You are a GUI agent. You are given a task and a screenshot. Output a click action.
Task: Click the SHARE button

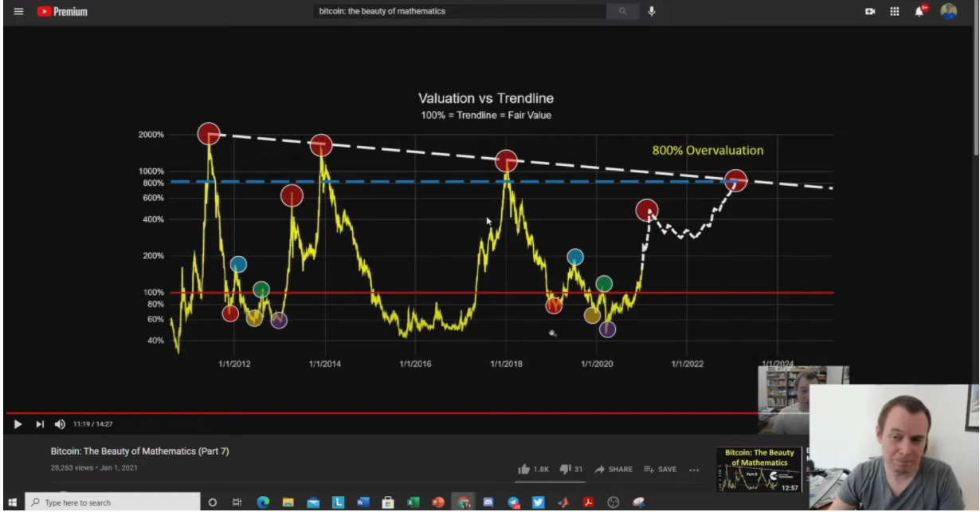613,469
